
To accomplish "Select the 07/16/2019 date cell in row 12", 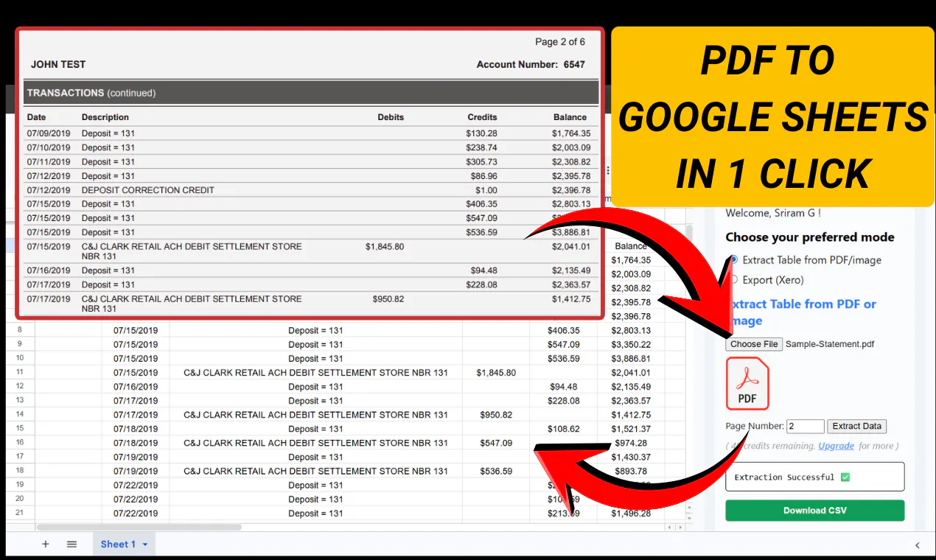I will click(x=136, y=386).
